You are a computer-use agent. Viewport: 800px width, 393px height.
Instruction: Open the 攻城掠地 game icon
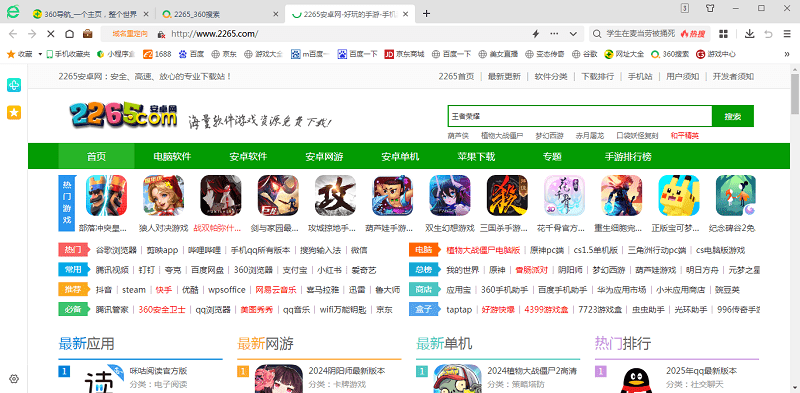point(335,195)
